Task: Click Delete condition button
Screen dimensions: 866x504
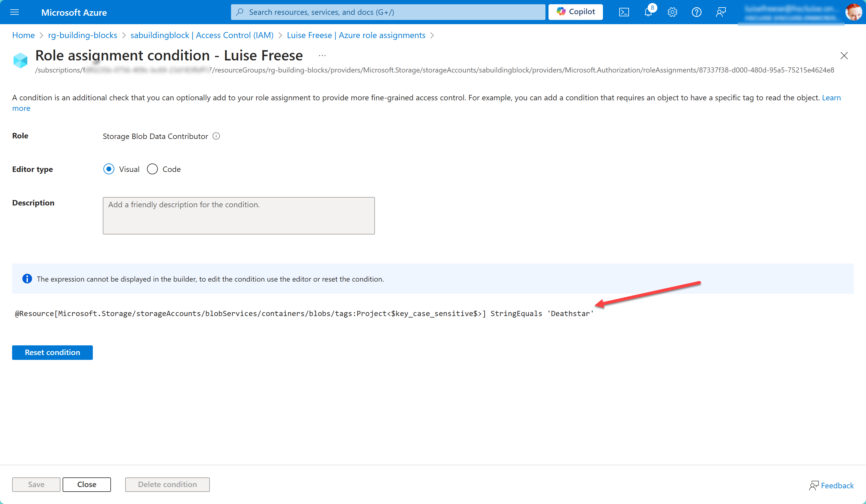Action: tap(167, 484)
